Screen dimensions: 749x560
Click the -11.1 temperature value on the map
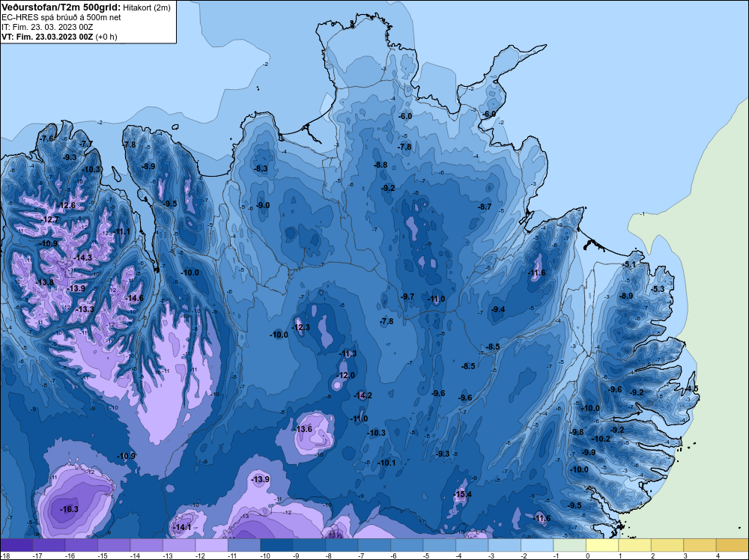pos(121,231)
